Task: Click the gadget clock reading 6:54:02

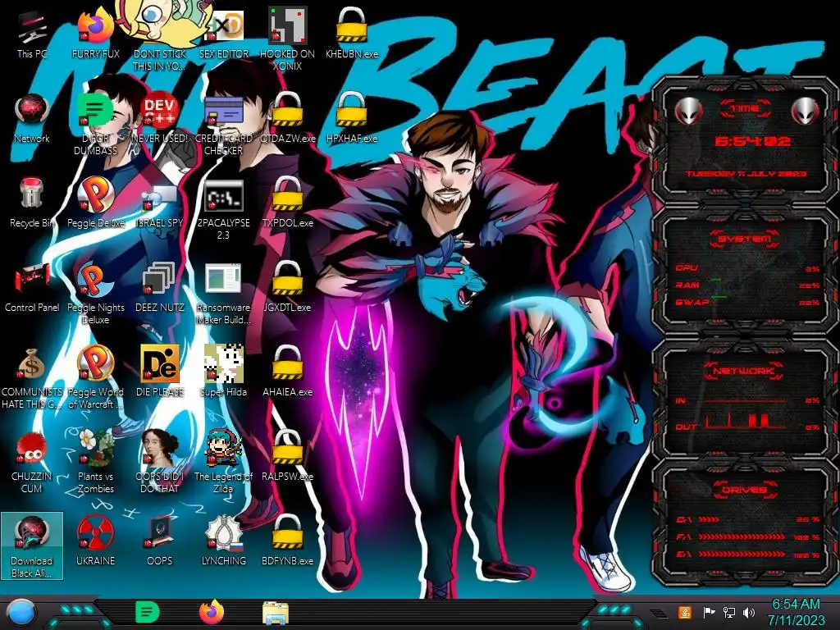Action: pos(752,141)
